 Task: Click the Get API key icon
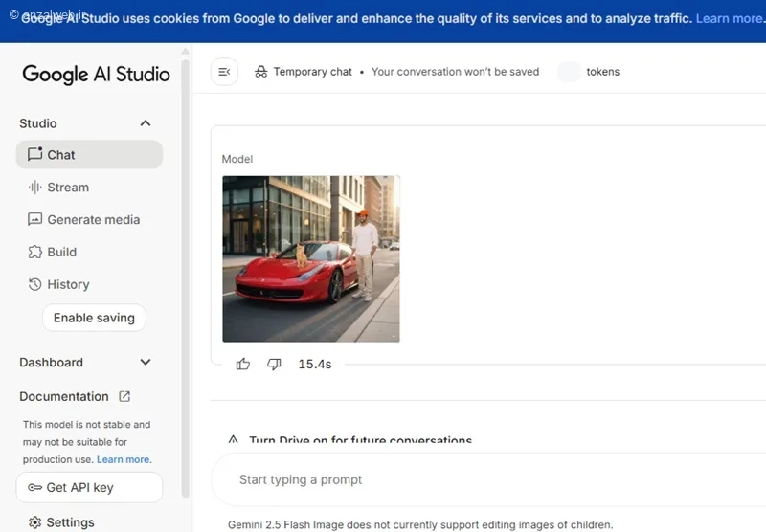point(34,487)
